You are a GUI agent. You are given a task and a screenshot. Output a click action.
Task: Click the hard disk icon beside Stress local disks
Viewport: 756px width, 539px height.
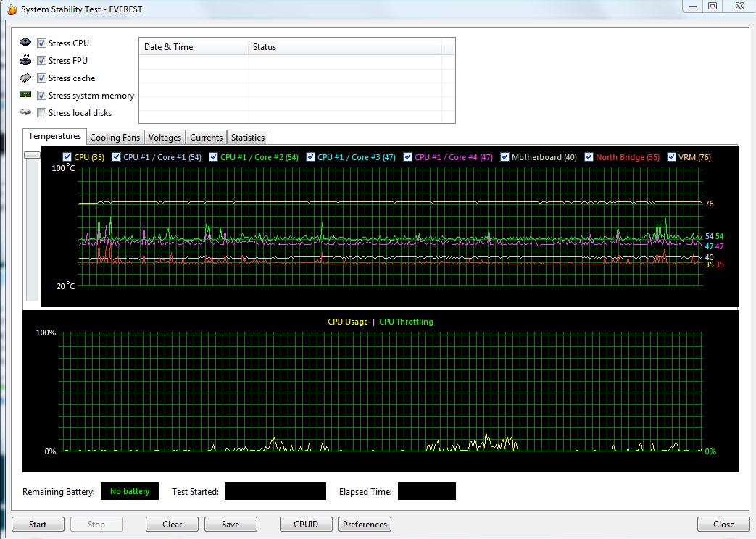click(25, 112)
